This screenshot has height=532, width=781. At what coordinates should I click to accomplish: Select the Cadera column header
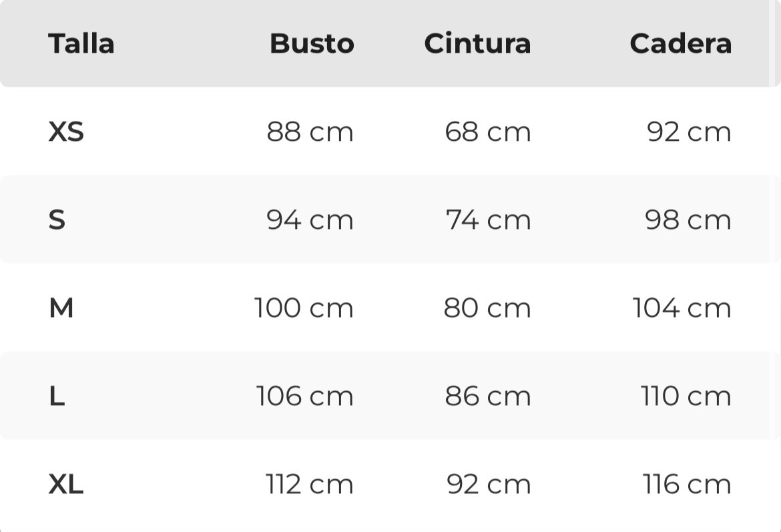click(680, 43)
